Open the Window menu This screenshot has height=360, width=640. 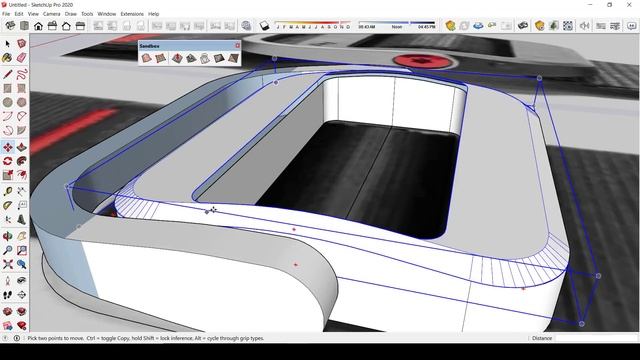(107, 14)
